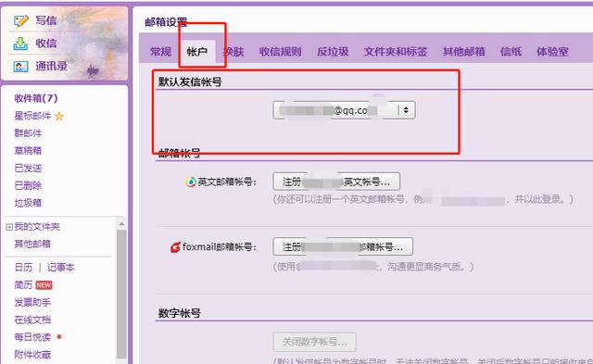593x364 pixels.
Task: Click the register foxmail 邮箱帐号 button
Action: point(343,246)
